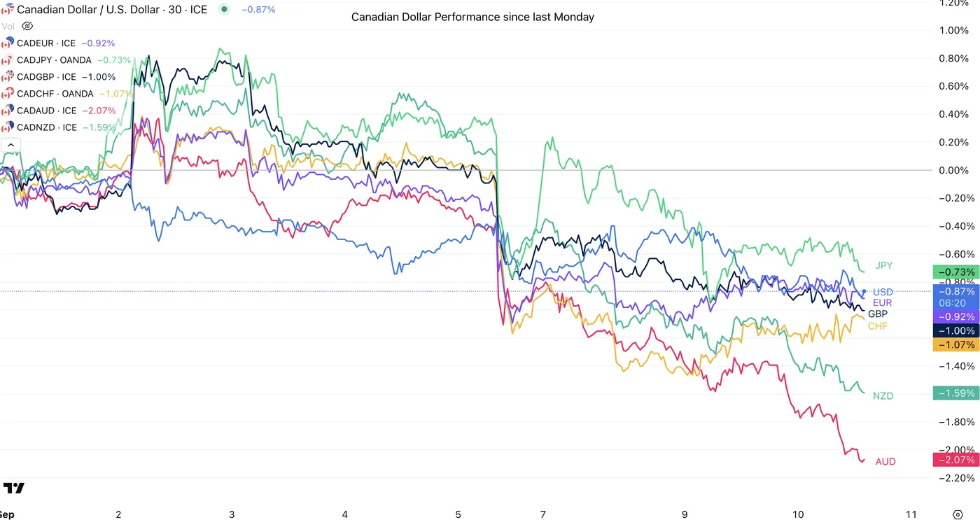Screen dimensions: 980x520
Task: Click the green market status dot
Action: click(x=224, y=9)
